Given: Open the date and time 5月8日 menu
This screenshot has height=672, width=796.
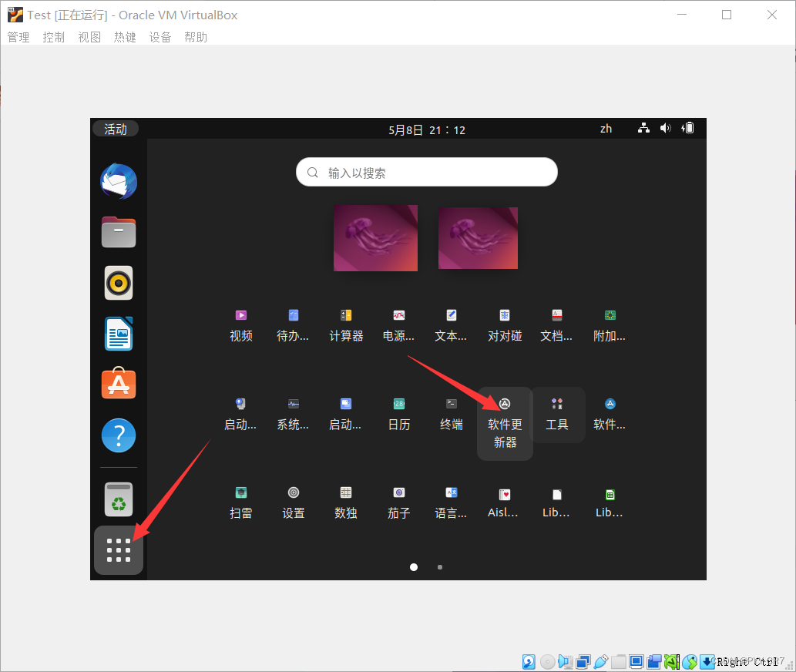Looking at the screenshot, I should (x=427, y=130).
